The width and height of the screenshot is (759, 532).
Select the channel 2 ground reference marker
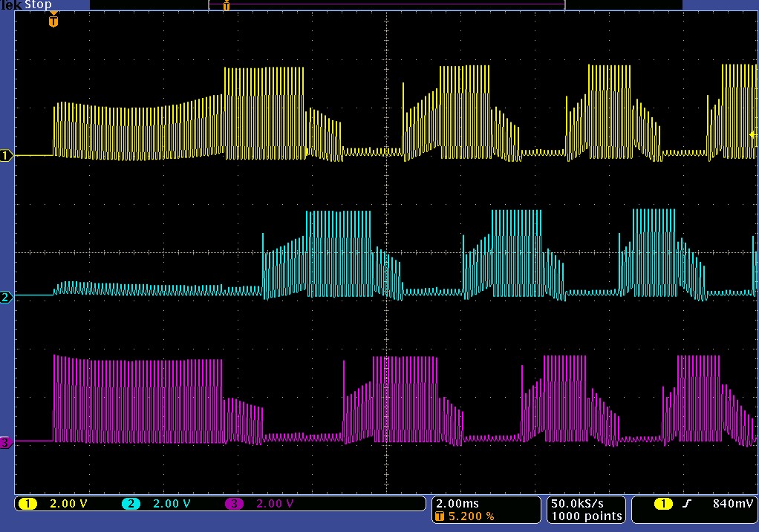(6, 297)
